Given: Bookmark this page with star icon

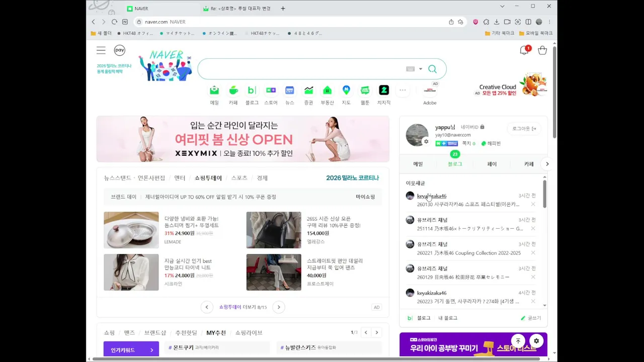Looking at the screenshot, I should [x=460, y=22].
